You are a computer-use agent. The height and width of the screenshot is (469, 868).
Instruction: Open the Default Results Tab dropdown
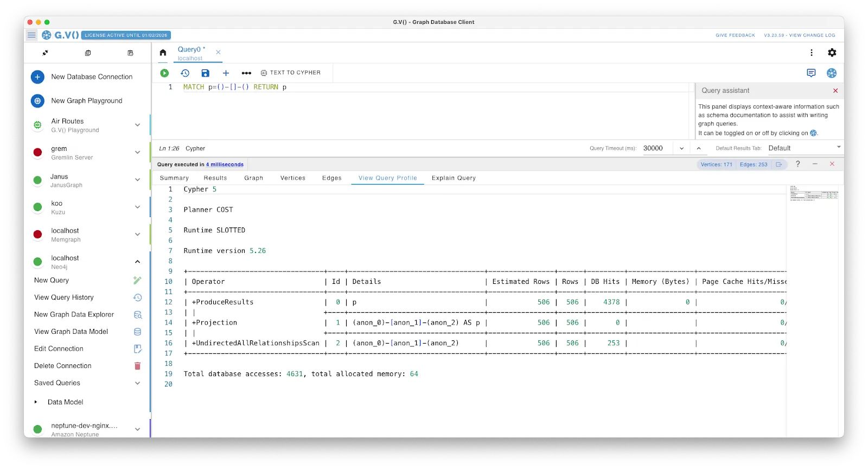(x=805, y=148)
